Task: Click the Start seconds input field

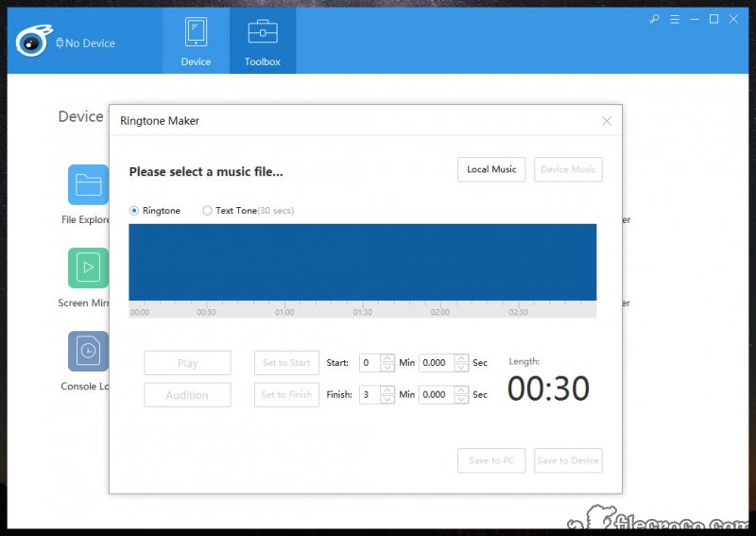Action: tap(437, 363)
